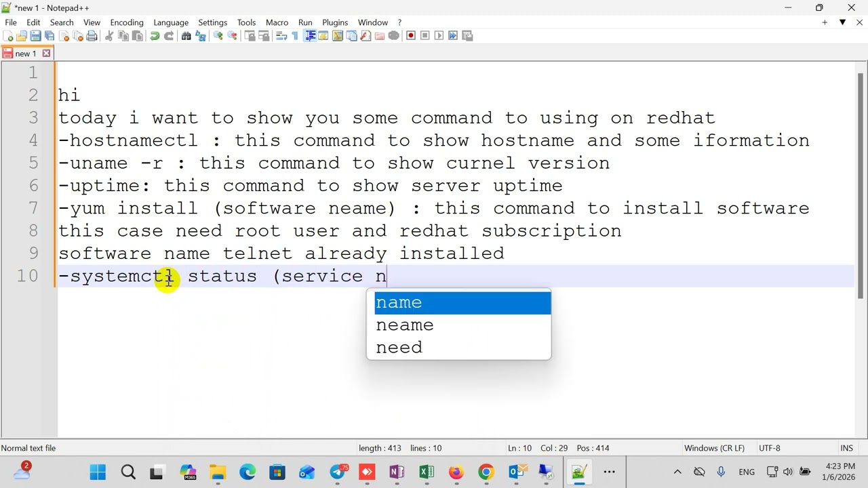Viewport: 868px width, 488px height.
Task: Click 'UTF-8' encoding in status bar
Action: (770, 448)
